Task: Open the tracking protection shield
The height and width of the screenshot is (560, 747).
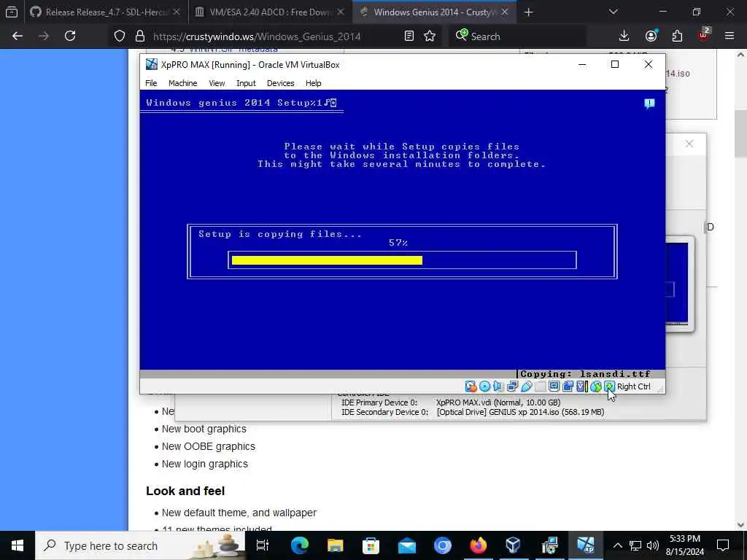Action: coord(120,36)
